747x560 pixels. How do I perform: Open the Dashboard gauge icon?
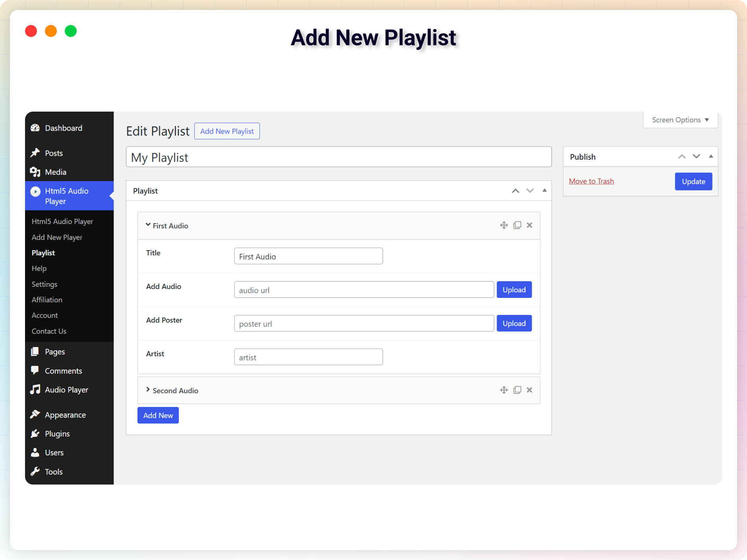tap(35, 128)
